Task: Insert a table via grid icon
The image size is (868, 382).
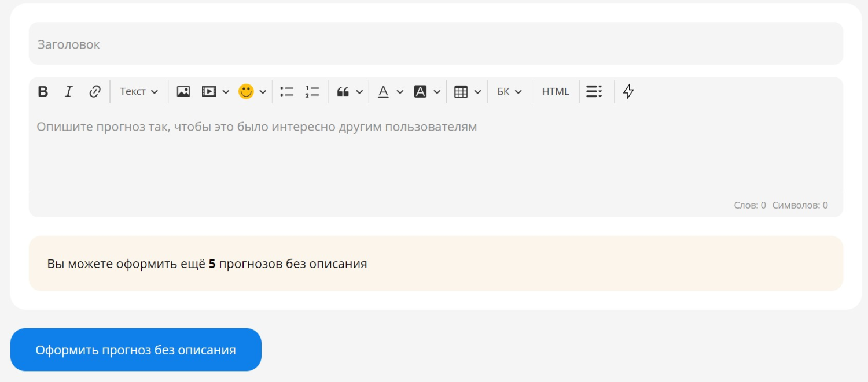Action: [x=461, y=91]
